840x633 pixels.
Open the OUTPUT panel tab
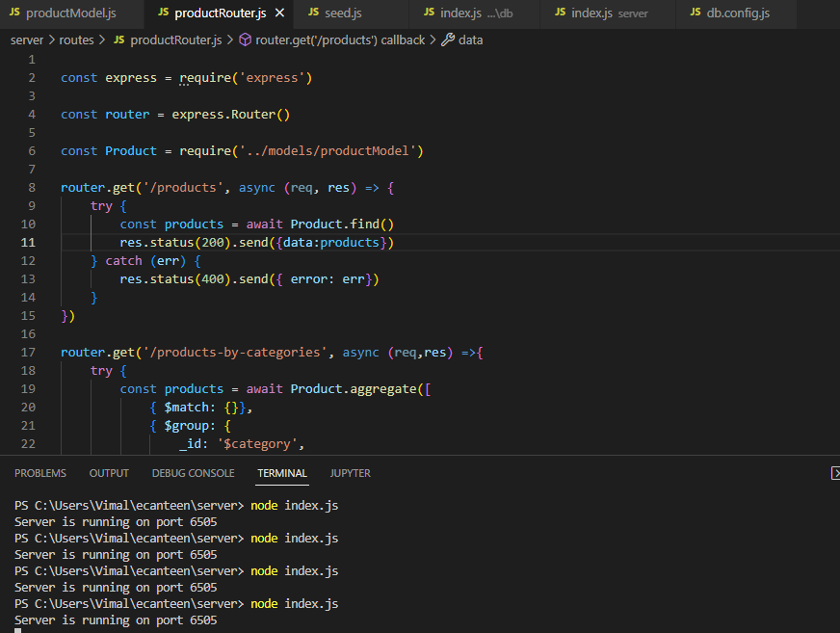pos(109,473)
